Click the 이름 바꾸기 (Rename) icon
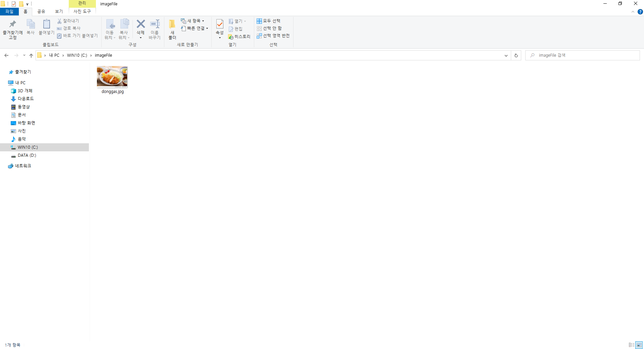The height and width of the screenshot is (349, 644). tap(155, 28)
